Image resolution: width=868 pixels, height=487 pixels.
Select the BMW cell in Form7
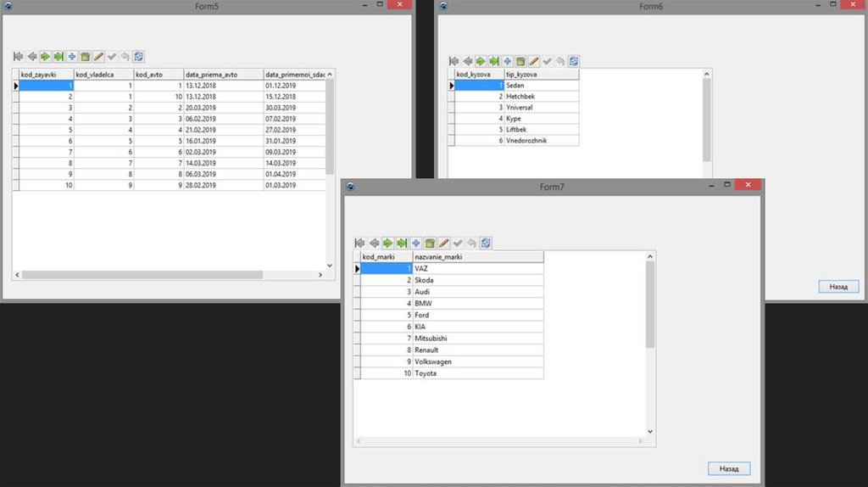coord(478,304)
